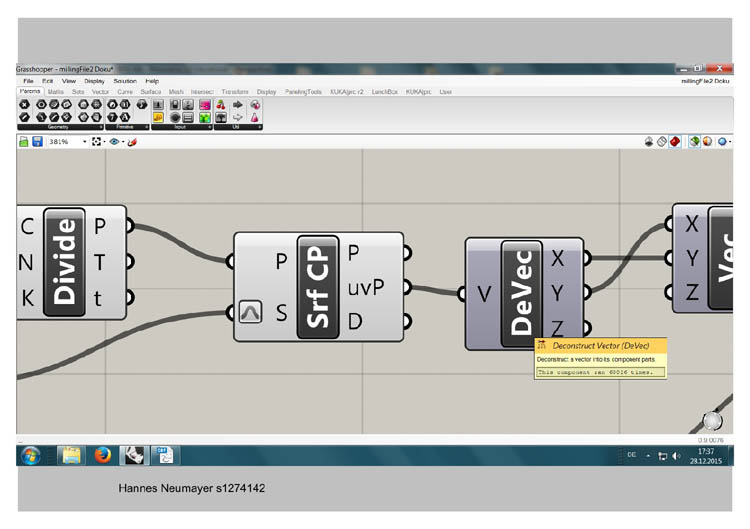Viewport: 750px width, 529px height.
Task: Toggle the document preview settings orange sphere icon
Action: coord(707,142)
